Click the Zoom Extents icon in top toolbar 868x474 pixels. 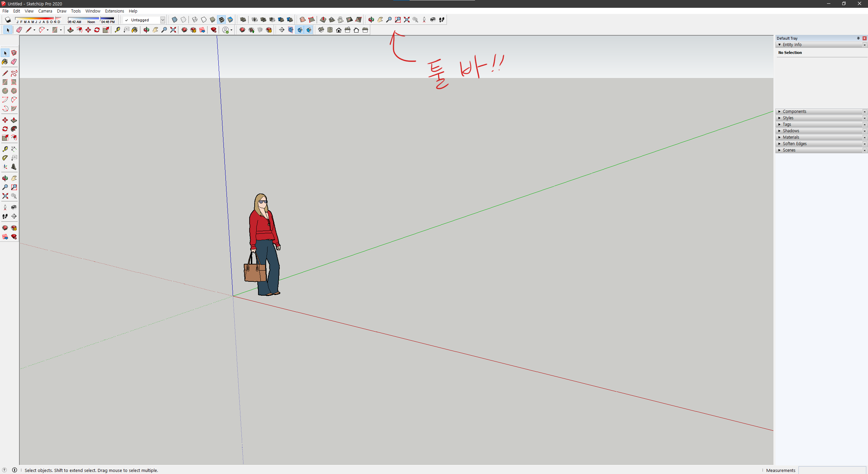407,20
